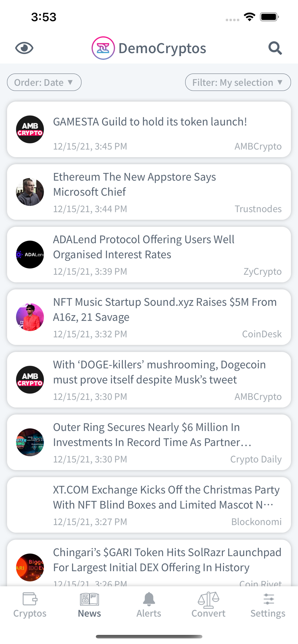The height and width of the screenshot is (644, 298).
Task: Tap the DemoCryptos logo icon
Action: (x=103, y=48)
